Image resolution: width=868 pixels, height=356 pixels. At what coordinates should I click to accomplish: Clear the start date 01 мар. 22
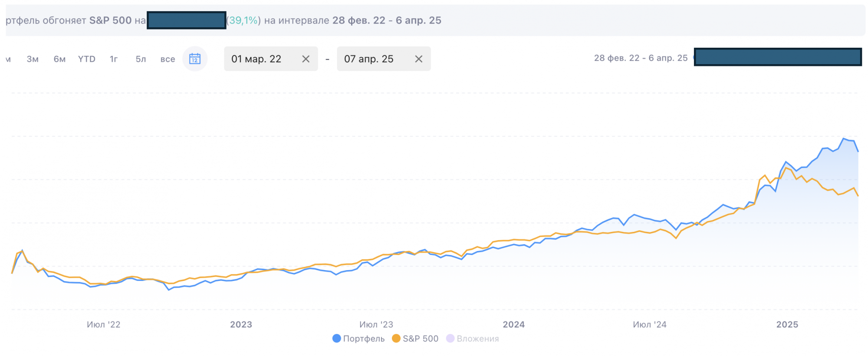click(306, 59)
